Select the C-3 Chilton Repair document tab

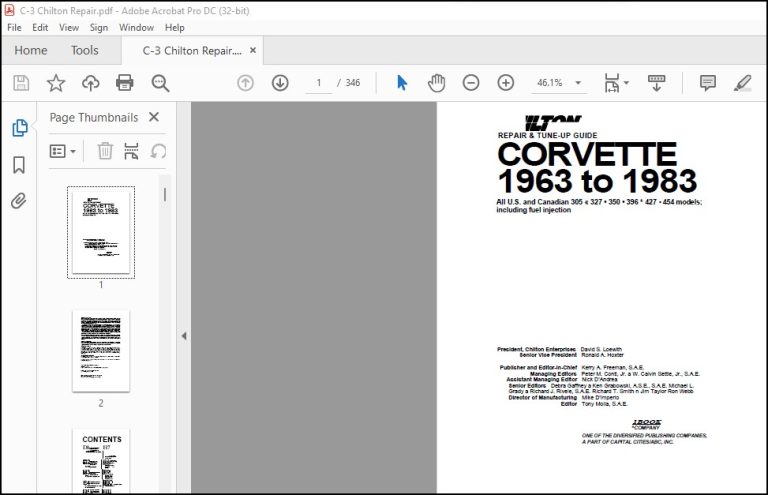(192, 50)
